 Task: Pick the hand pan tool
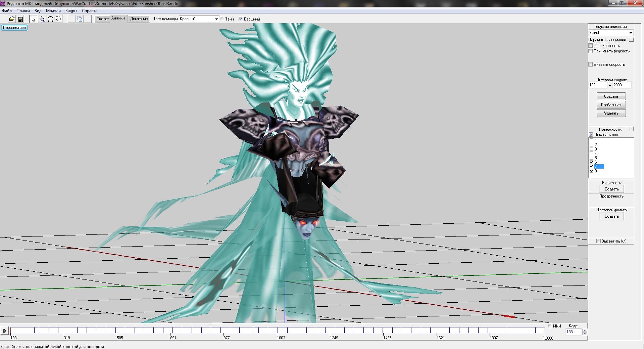pos(59,19)
